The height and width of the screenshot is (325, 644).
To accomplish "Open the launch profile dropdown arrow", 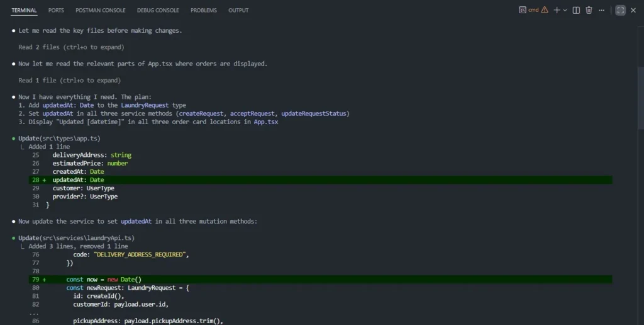I will [565, 10].
